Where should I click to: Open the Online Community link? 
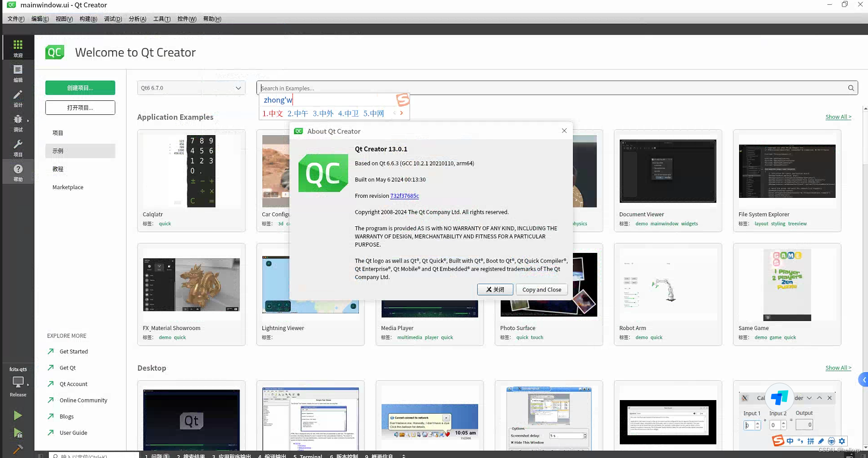click(x=84, y=400)
